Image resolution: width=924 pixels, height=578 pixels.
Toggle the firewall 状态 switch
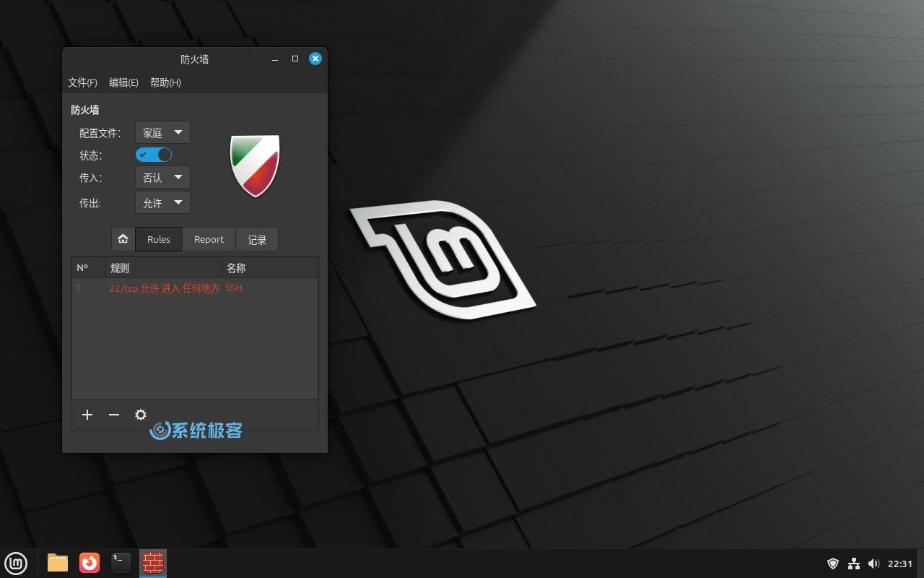click(154, 155)
